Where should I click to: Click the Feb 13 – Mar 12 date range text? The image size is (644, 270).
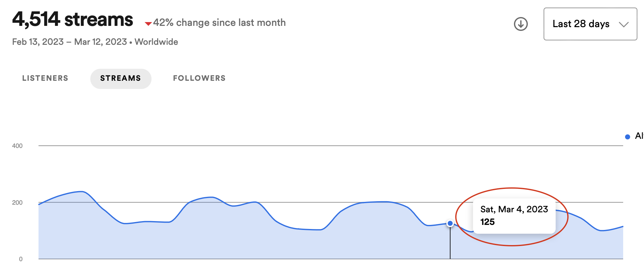(x=69, y=42)
